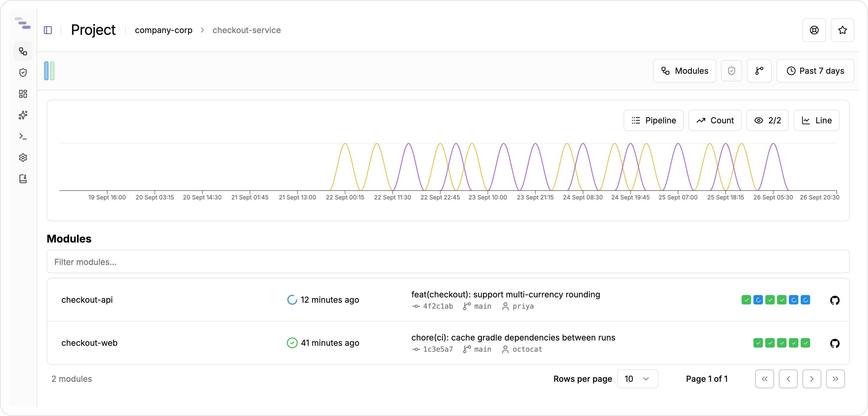Click first green step in checkout-api row

point(746,300)
